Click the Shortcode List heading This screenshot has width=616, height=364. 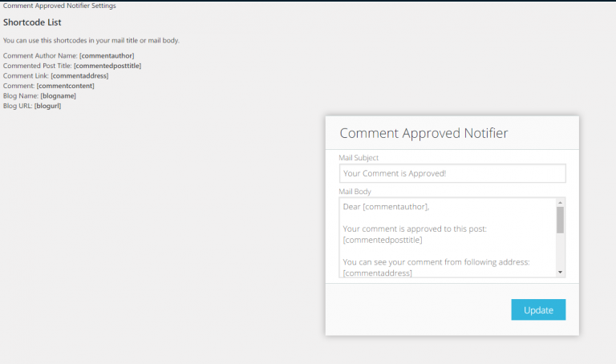tap(32, 22)
